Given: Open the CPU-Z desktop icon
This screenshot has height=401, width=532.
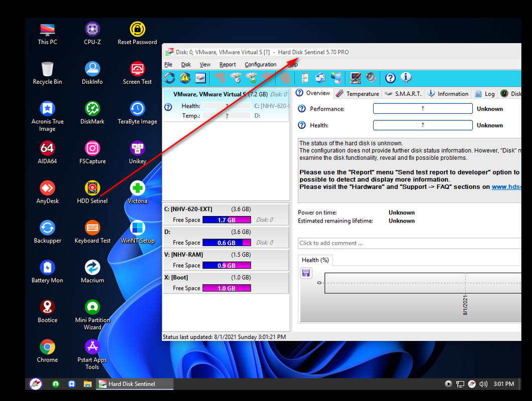Looking at the screenshot, I should [92, 33].
